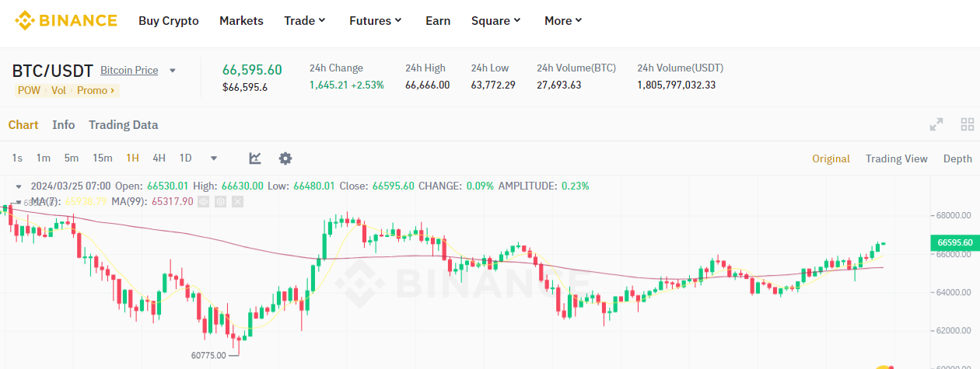Open MA indicator settings gear

[220, 201]
